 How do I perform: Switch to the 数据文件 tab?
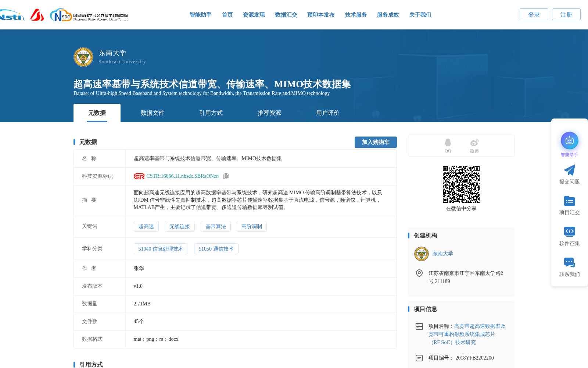pos(153,113)
